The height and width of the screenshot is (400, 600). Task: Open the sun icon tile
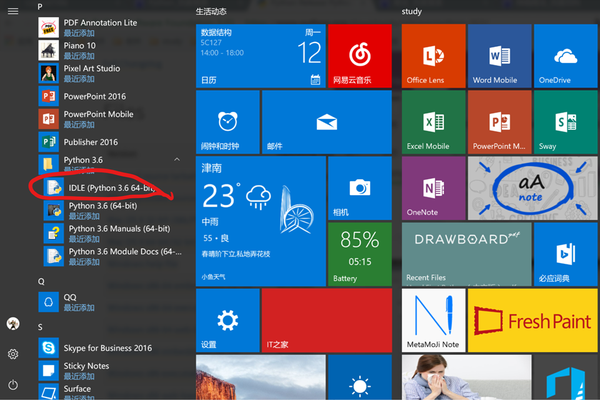coord(360,377)
